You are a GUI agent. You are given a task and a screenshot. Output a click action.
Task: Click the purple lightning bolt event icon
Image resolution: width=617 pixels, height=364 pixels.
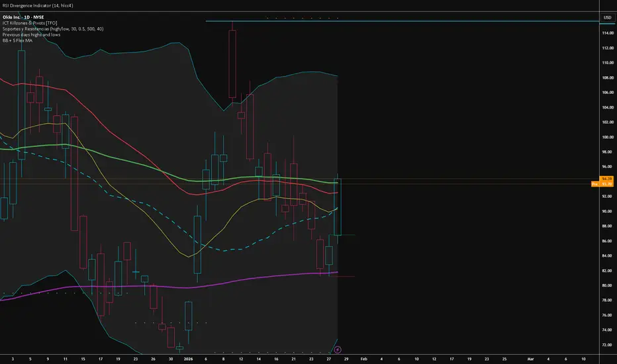337,349
